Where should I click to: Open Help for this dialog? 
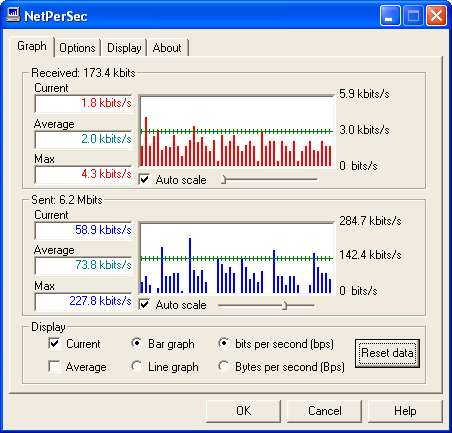[405, 411]
